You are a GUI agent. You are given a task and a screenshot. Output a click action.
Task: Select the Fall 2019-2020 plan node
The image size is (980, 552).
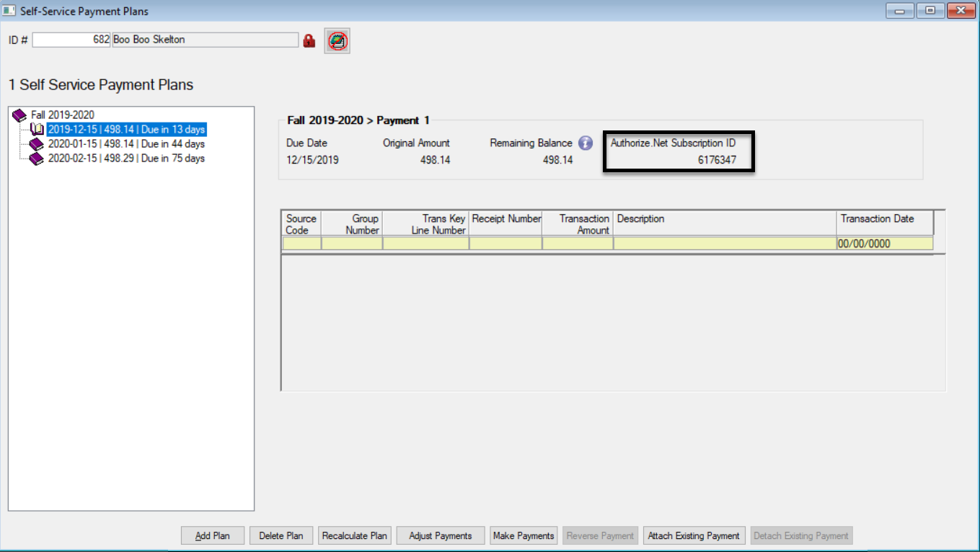62,115
